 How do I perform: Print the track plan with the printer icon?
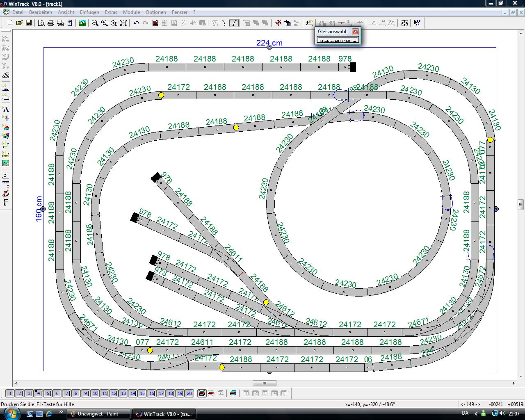[51, 23]
